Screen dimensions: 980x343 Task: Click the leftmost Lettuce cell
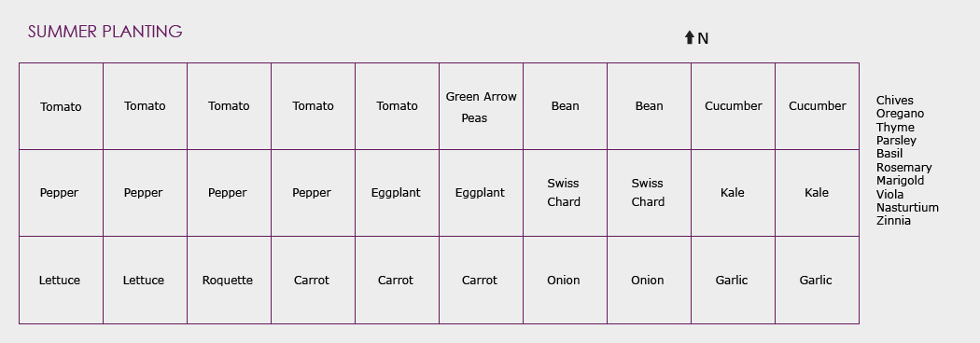tap(62, 280)
